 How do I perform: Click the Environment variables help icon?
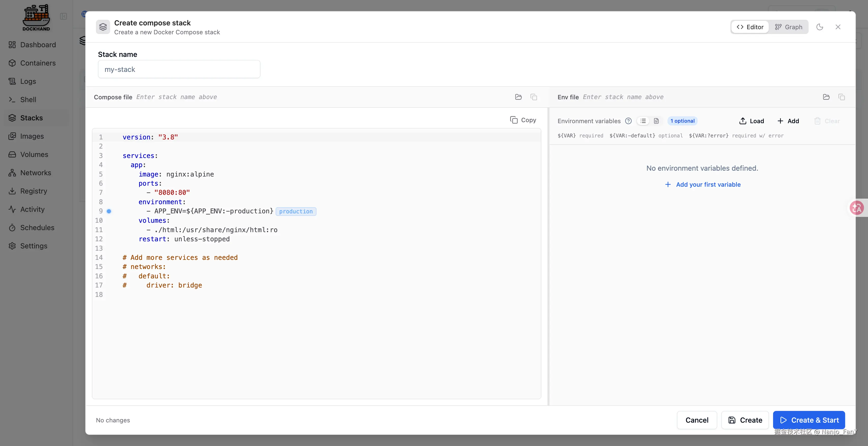click(628, 121)
